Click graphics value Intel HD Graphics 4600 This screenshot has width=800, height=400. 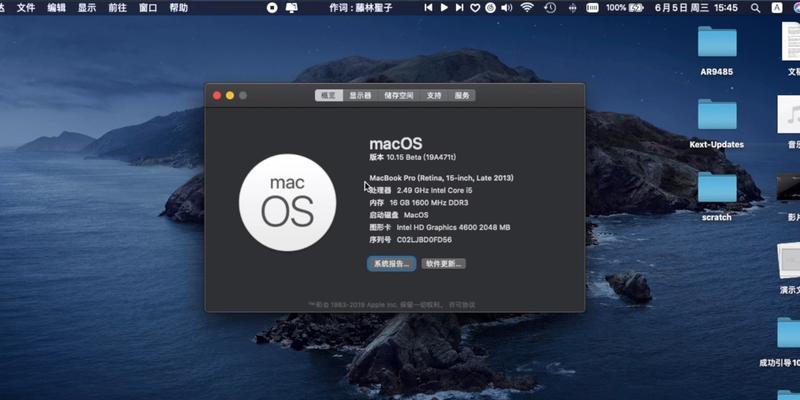click(x=454, y=228)
